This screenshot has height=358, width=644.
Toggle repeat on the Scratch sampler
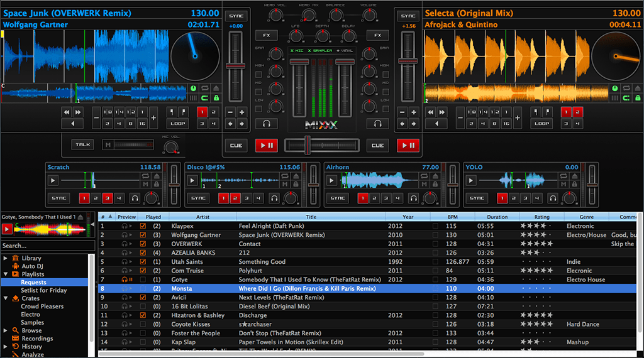click(145, 176)
